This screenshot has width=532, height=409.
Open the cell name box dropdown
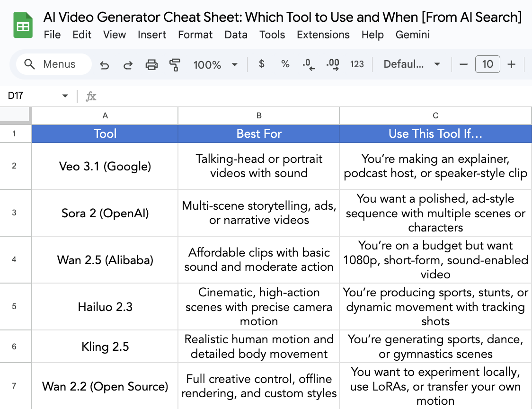65,95
